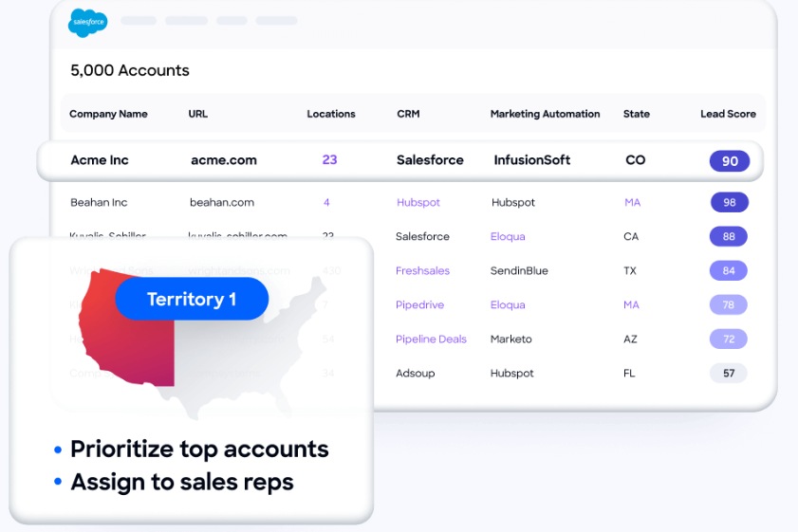The width and height of the screenshot is (798, 532).
Task: Click the Pipeline Deals CRM link
Action: [x=431, y=339]
